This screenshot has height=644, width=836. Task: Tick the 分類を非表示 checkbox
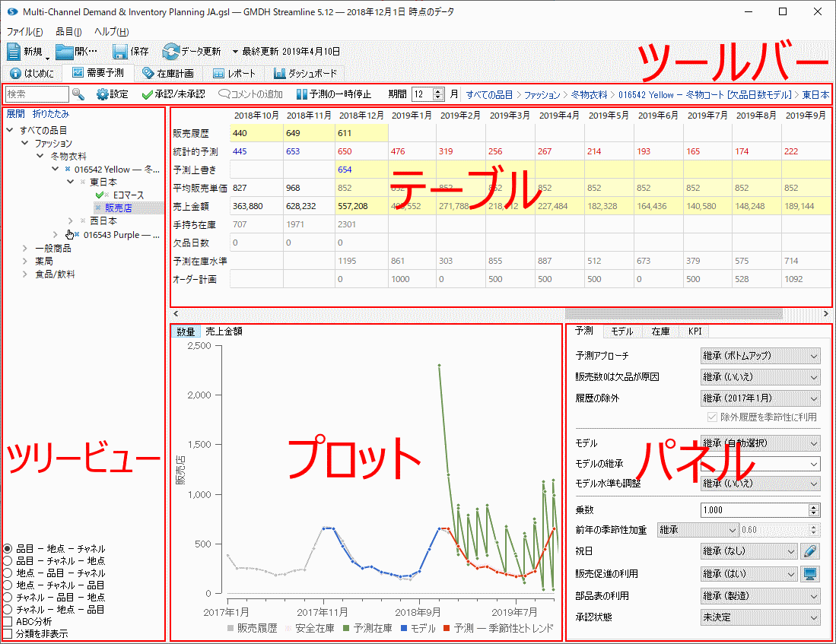8,633
